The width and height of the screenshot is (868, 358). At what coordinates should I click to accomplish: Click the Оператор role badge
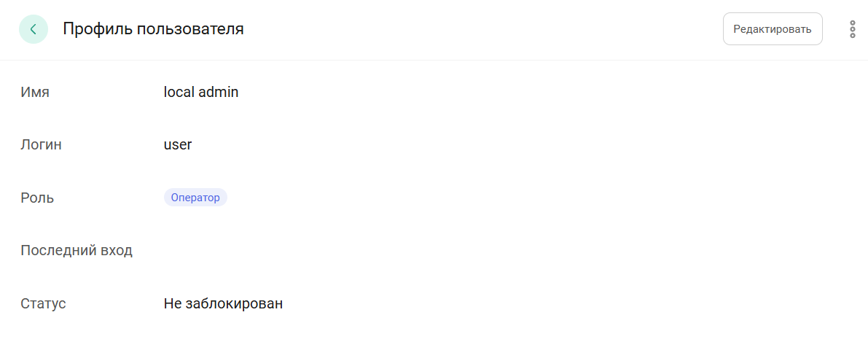[x=195, y=198]
